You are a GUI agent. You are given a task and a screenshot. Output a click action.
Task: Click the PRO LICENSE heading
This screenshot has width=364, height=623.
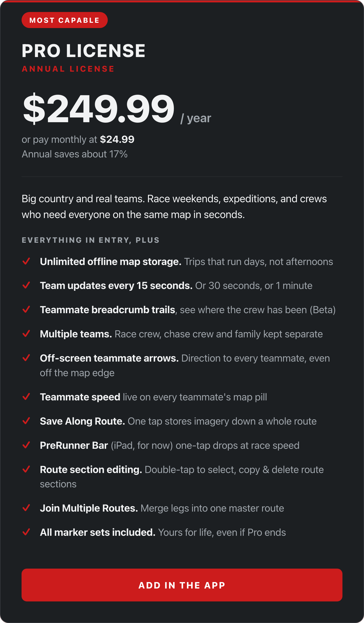pos(84,51)
